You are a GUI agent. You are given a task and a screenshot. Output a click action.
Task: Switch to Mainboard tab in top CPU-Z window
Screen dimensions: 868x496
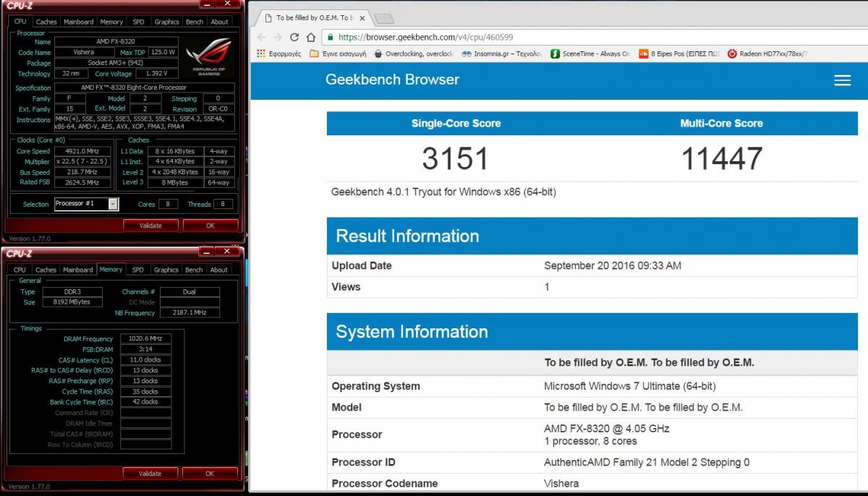coord(78,22)
